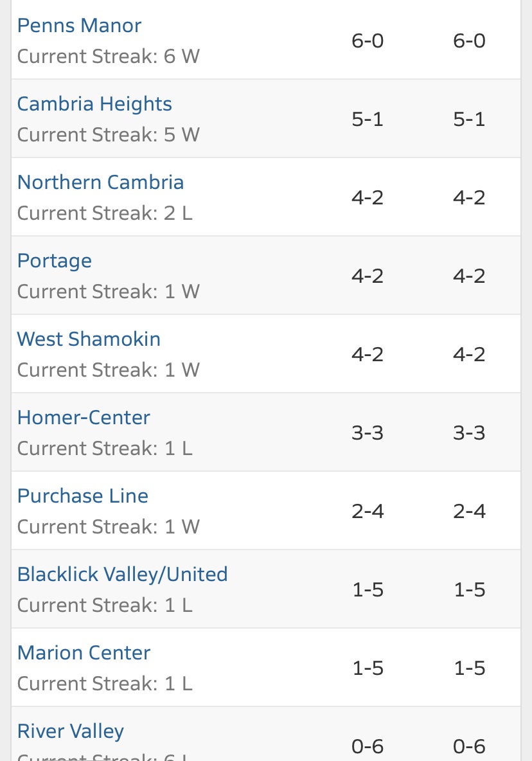Click Cambria Heights' "Current Streak: 5 W" text
The image size is (532, 761).
(109, 135)
